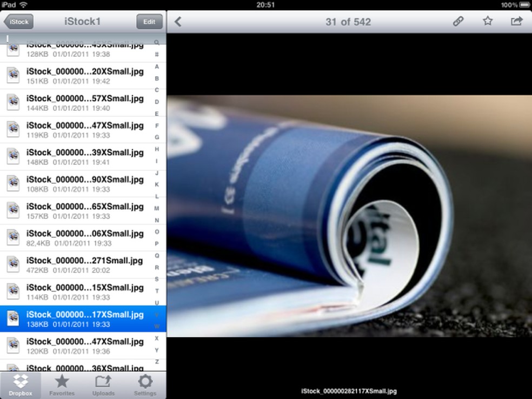Open the share/export icon
532x399 pixels.
pyautogui.click(x=517, y=22)
